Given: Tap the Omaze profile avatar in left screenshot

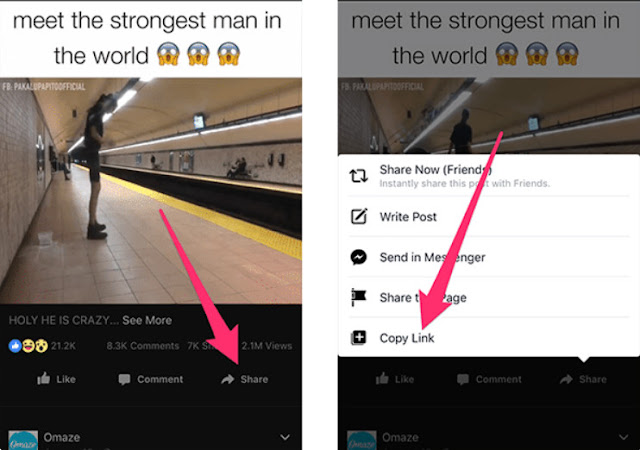Looking at the screenshot, I should point(23,440).
